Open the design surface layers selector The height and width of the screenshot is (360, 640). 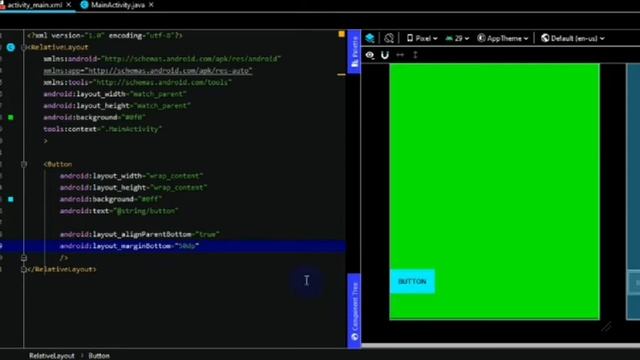[x=370, y=38]
